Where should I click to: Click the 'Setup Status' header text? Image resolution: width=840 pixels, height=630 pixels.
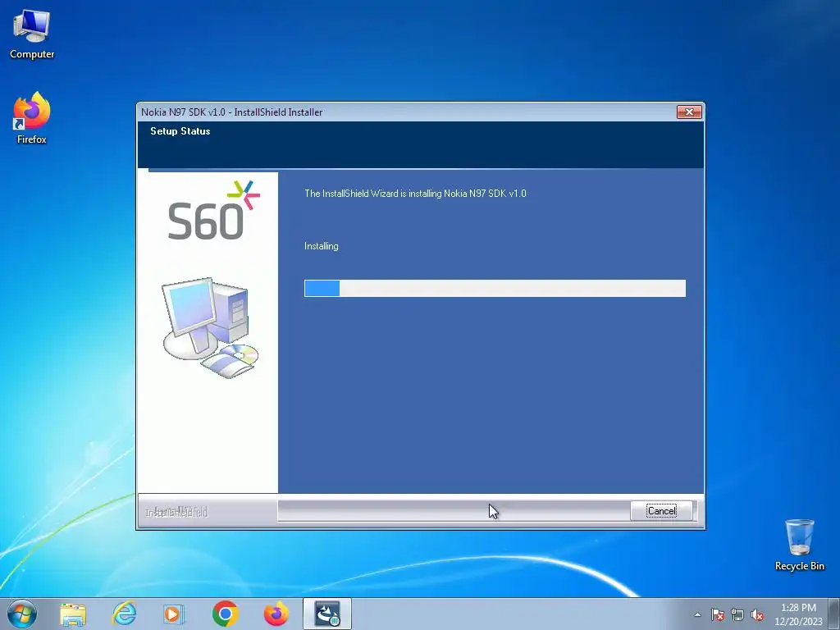click(x=180, y=131)
